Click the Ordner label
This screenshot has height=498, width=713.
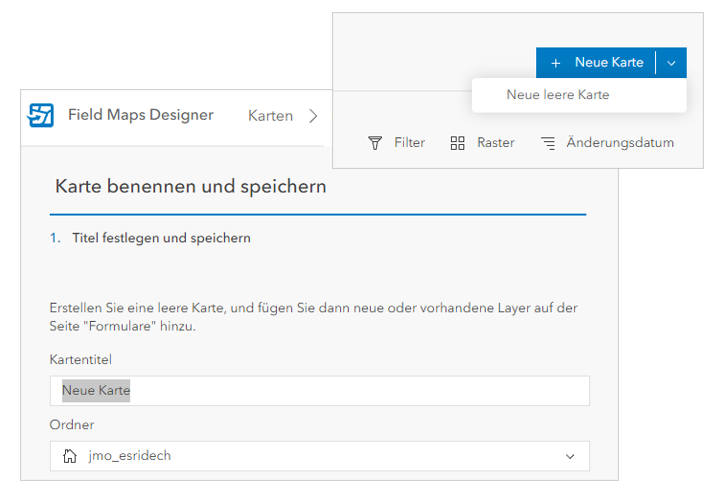(72, 425)
